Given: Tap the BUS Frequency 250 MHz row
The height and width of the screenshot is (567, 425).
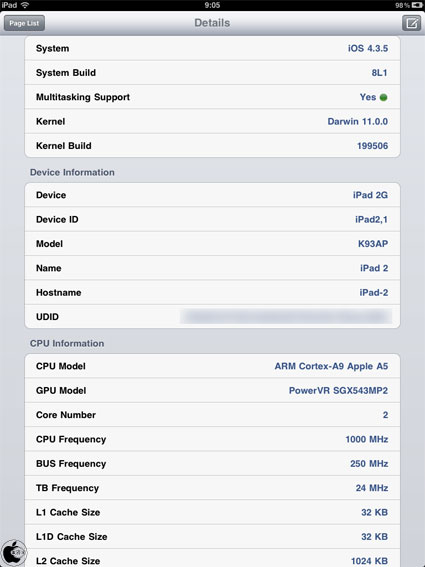Looking at the screenshot, I should point(212,464).
